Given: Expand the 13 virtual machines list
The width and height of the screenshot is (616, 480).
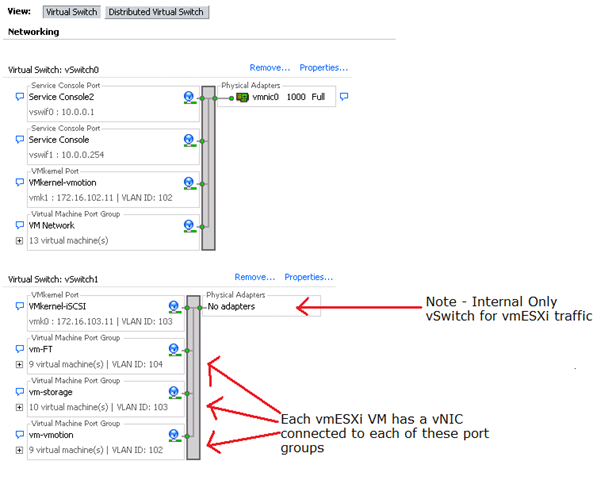Looking at the screenshot, I should point(19,241).
